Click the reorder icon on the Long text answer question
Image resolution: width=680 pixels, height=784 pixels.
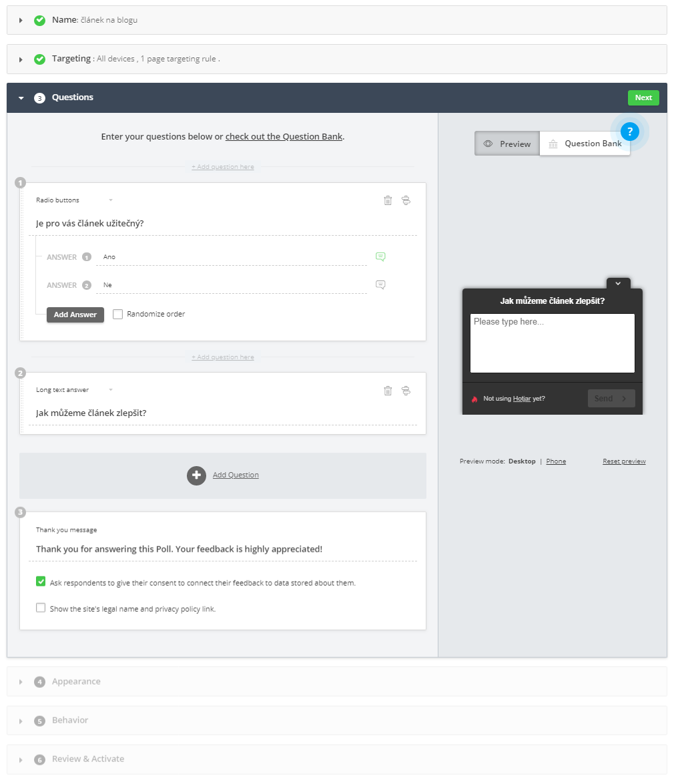pos(406,391)
